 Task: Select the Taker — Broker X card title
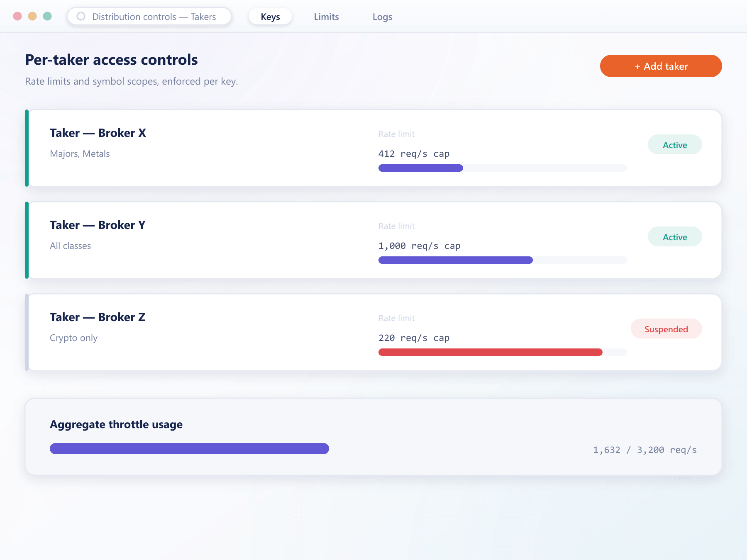pos(98,133)
